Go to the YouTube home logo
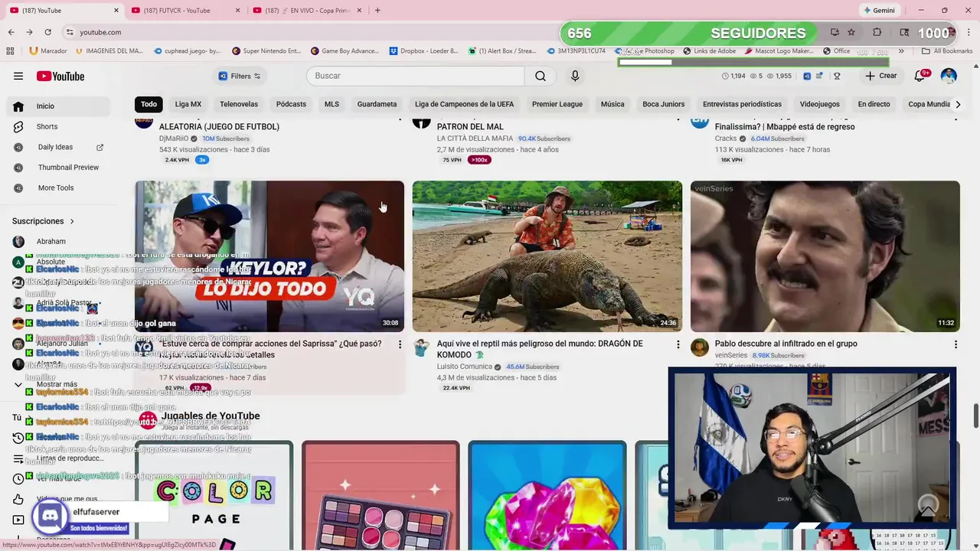The width and height of the screenshot is (980, 551). click(x=60, y=76)
